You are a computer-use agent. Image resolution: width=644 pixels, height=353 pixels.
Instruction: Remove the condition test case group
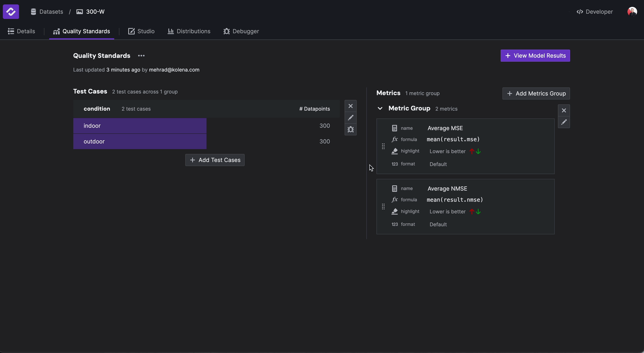[x=350, y=106]
